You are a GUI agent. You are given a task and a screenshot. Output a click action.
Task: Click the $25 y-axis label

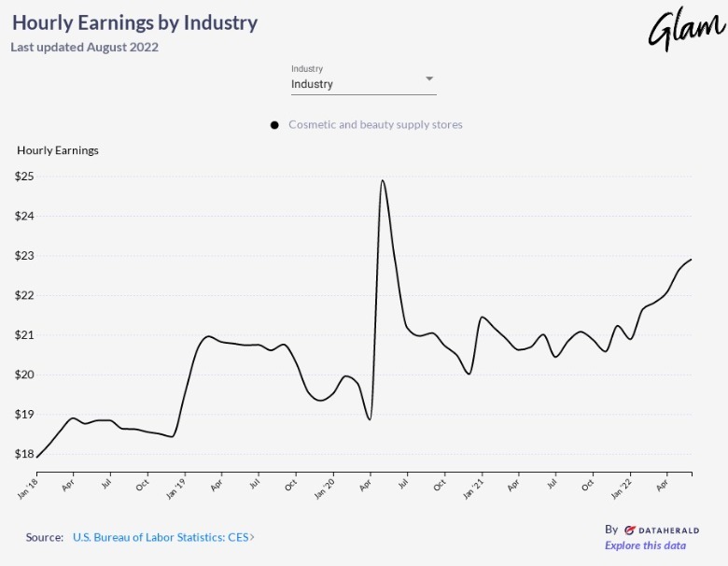[x=24, y=176]
